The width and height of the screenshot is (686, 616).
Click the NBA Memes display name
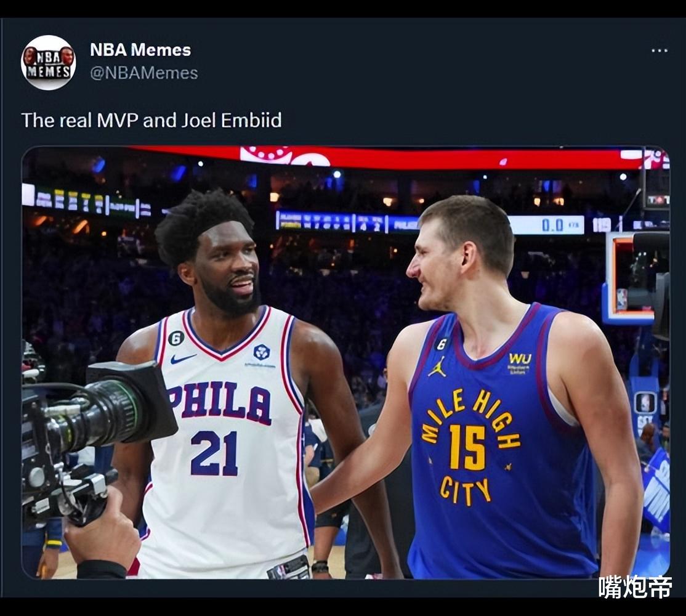(x=140, y=50)
